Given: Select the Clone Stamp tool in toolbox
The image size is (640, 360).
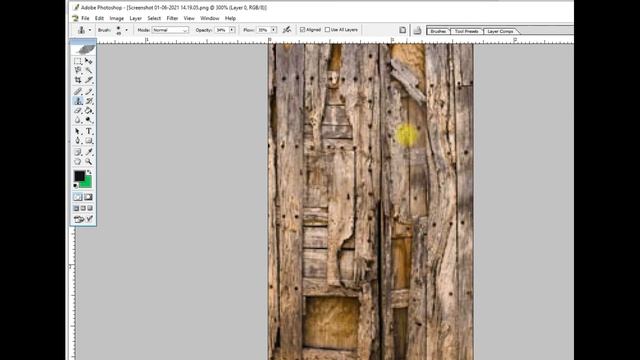Looking at the screenshot, I should pyautogui.click(x=78, y=101).
